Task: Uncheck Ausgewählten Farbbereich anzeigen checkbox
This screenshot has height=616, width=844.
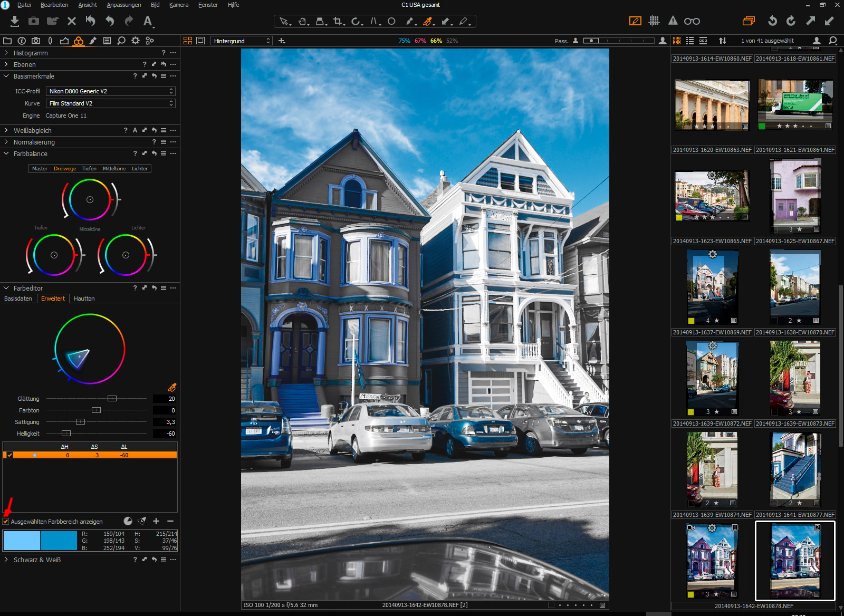Action: (6, 522)
